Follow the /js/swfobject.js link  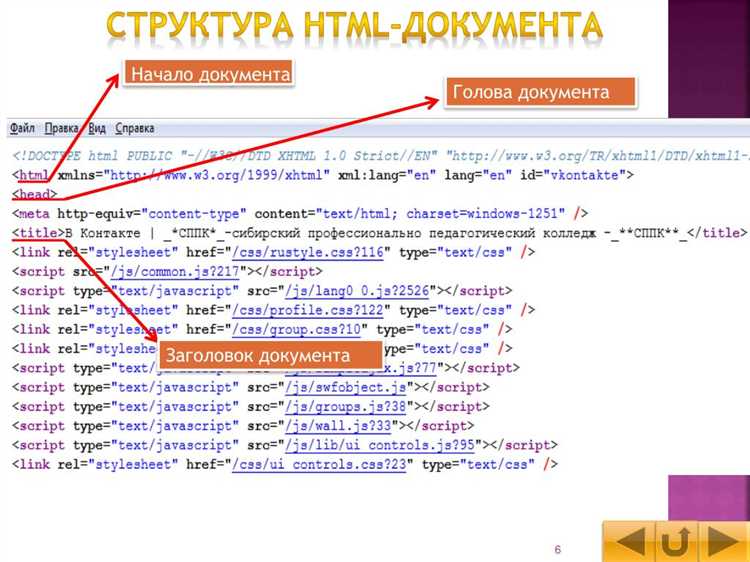coord(345,387)
